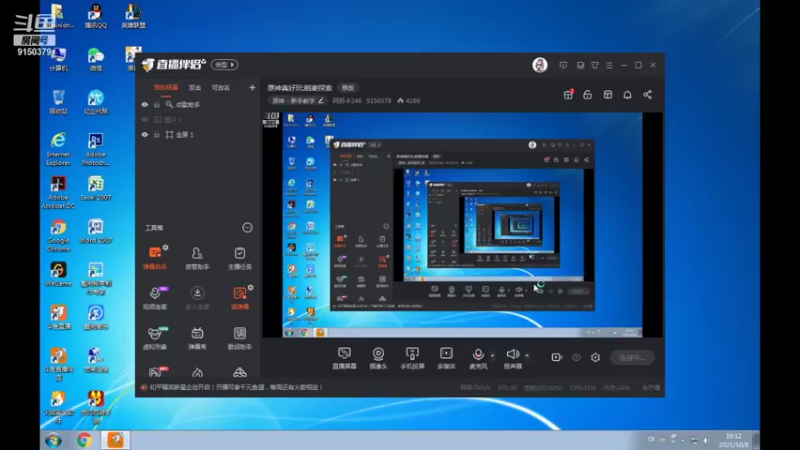Click the record video icon near 连接中
800x450 pixels.
557,358
